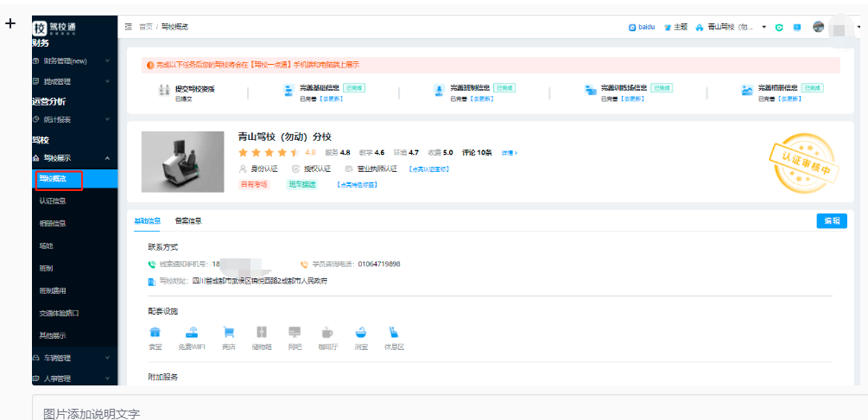The image size is (868, 420).
Task: Expand 车辆管理 sidebar menu
Action: pos(75,358)
